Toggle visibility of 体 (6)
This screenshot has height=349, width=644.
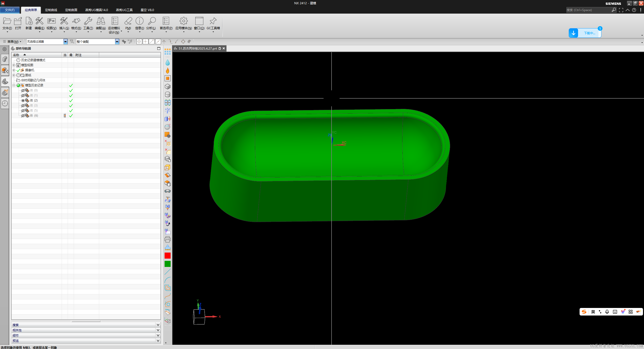pos(23,116)
